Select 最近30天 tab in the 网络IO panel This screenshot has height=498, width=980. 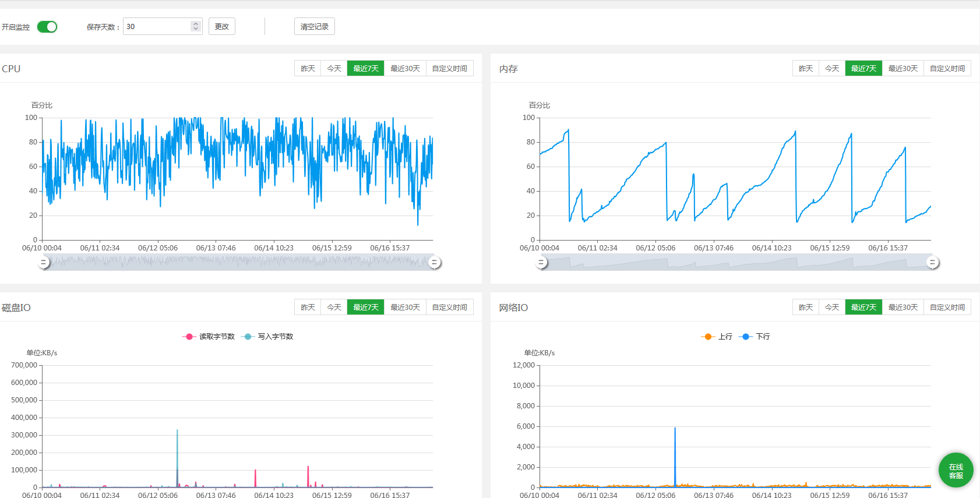tap(903, 307)
